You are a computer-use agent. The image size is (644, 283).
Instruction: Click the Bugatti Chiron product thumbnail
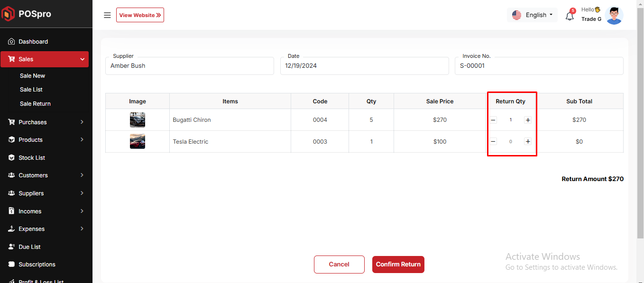pos(138,120)
